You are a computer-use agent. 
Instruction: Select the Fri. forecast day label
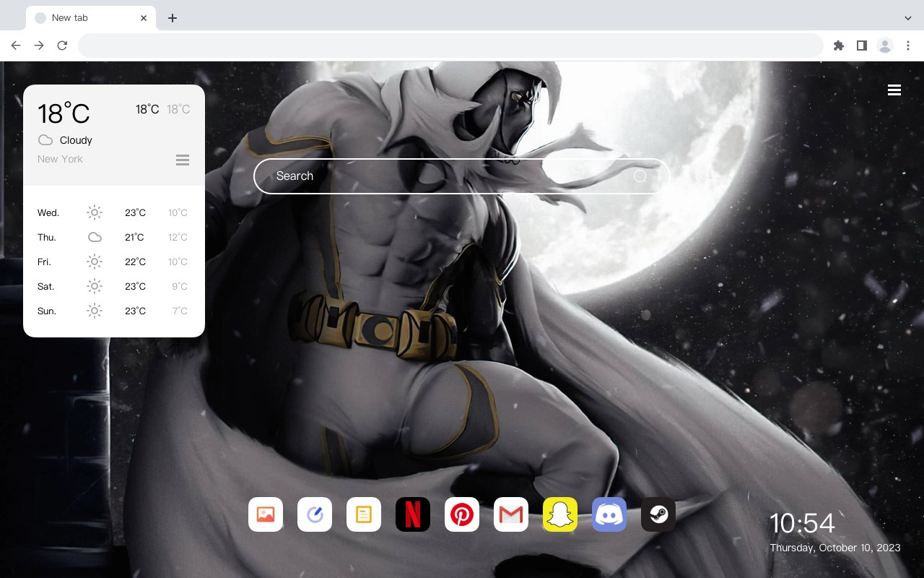click(45, 262)
